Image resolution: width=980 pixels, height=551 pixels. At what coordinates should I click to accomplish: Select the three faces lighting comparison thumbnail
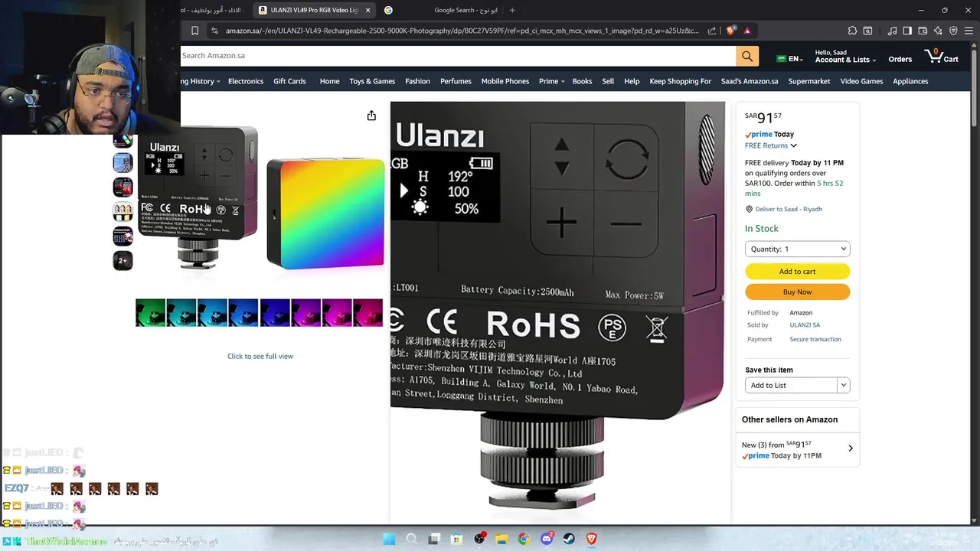(x=122, y=212)
